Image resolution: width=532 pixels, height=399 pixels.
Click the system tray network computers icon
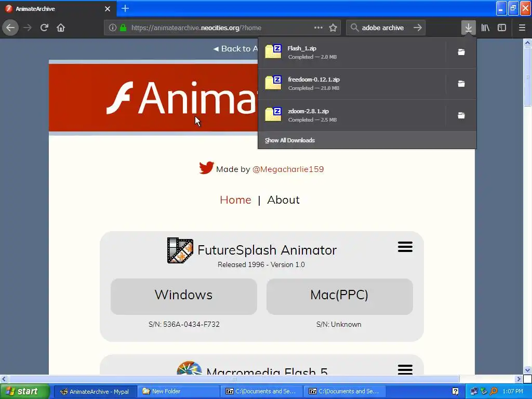(x=474, y=392)
